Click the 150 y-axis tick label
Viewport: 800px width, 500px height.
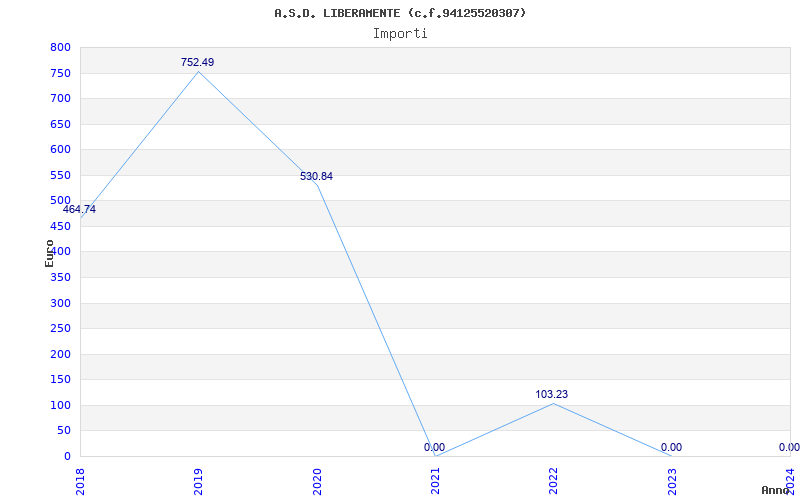[x=60, y=380]
